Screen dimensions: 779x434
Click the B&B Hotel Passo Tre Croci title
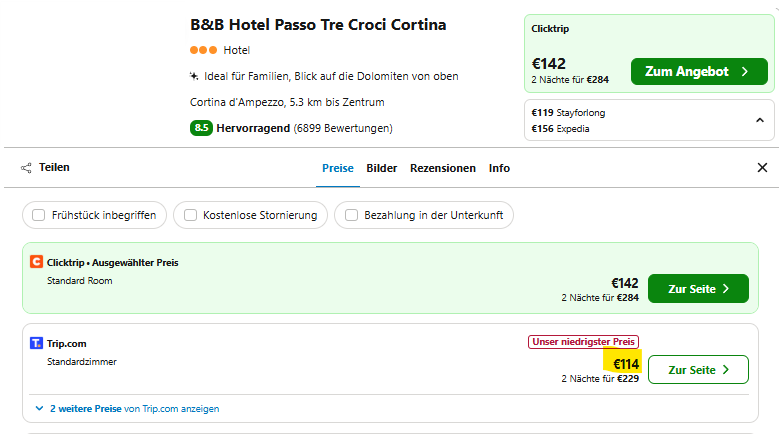[x=318, y=25]
